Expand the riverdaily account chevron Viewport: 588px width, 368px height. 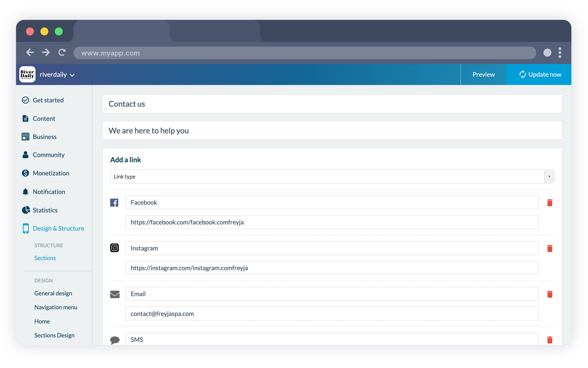(x=72, y=75)
